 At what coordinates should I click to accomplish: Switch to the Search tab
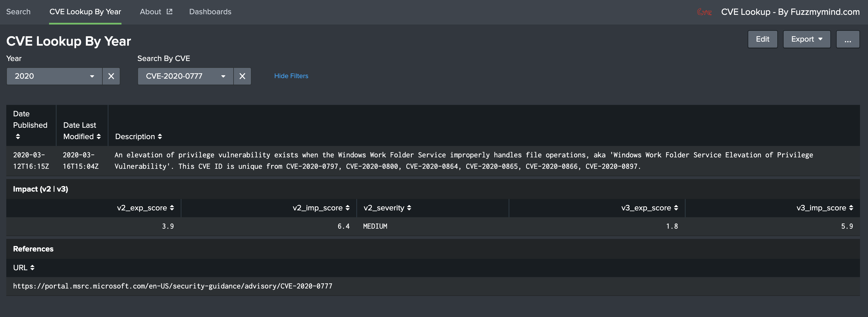pyautogui.click(x=18, y=12)
